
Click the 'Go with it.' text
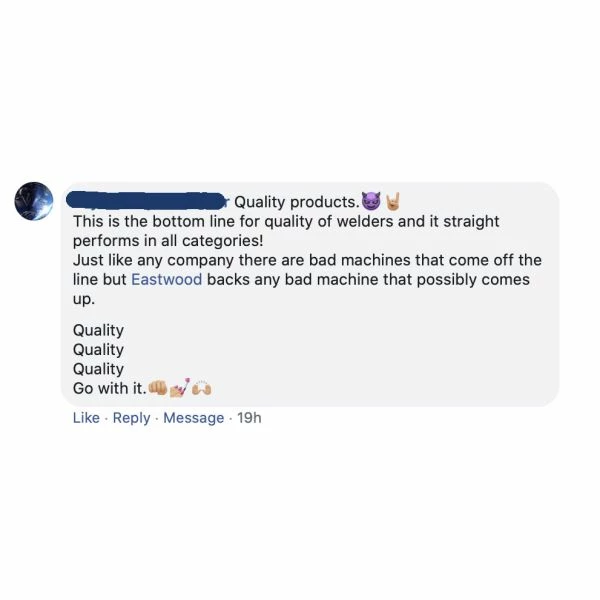coord(109,388)
